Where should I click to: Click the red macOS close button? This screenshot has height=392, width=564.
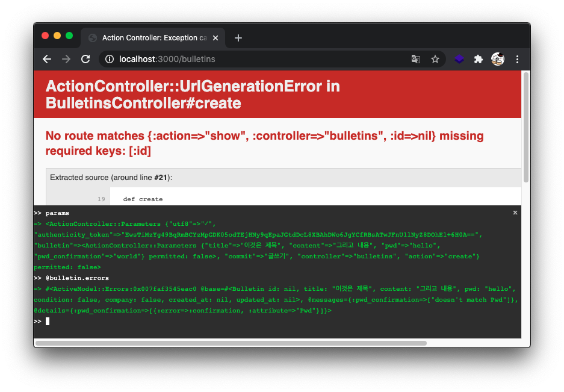45,36
